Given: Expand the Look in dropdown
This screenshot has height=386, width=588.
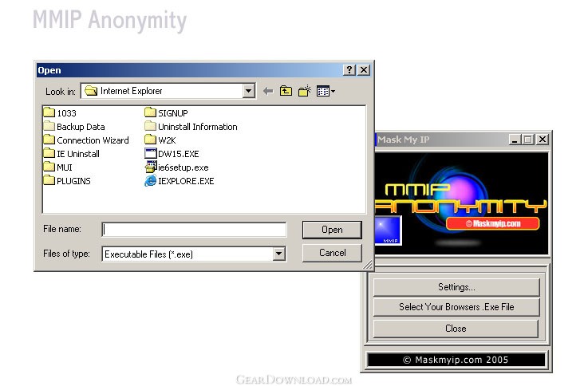Looking at the screenshot, I should [x=248, y=91].
